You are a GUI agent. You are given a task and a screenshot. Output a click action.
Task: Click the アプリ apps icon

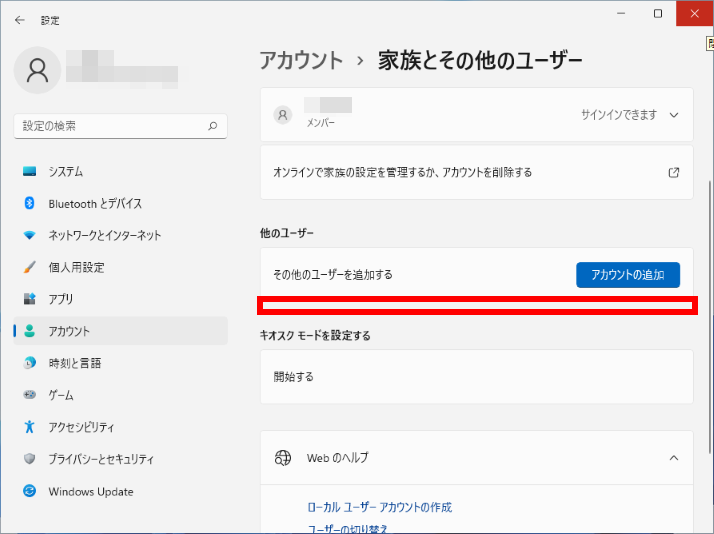point(30,299)
